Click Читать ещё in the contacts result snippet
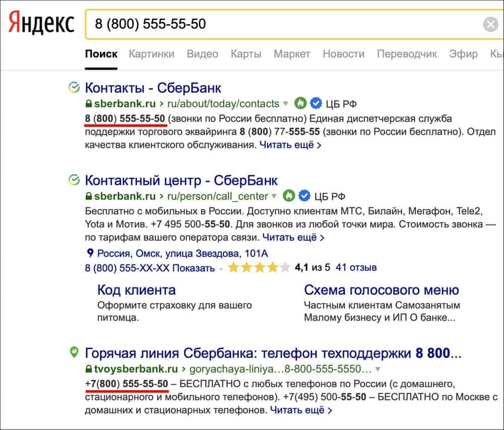Image resolution: width=504 pixels, height=430 pixels. tap(290, 145)
